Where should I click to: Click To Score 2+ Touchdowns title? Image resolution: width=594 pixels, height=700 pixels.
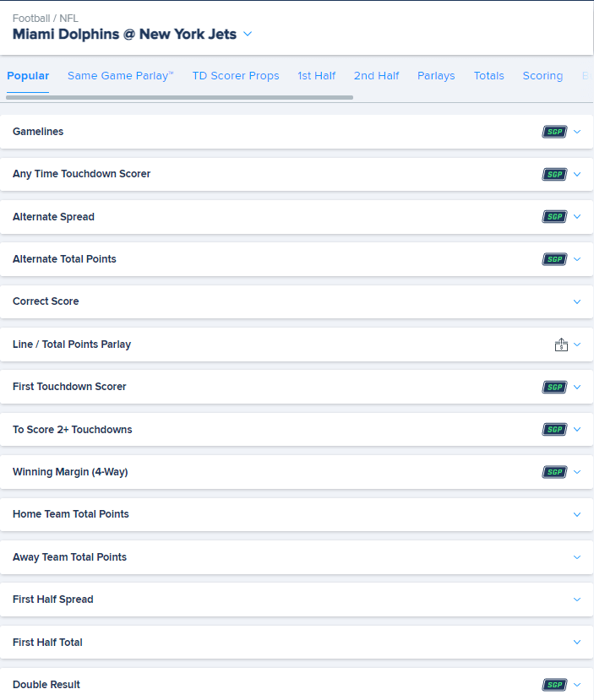(x=73, y=430)
